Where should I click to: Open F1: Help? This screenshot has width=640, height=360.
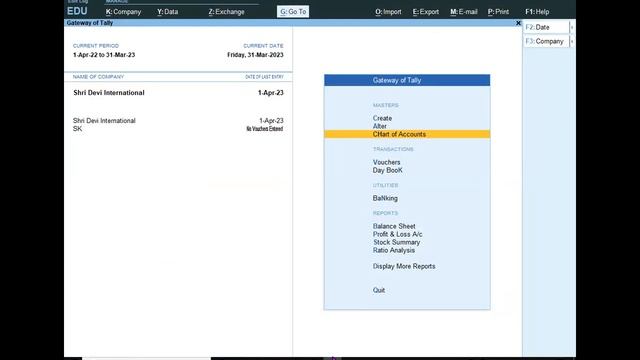[537, 12]
